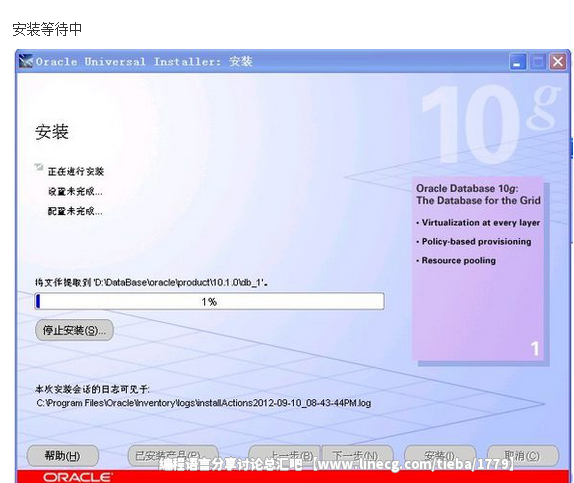Go back with the 上一步(B) button
This screenshot has width=574, height=483.
pyautogui.click(x=284, y=456)
